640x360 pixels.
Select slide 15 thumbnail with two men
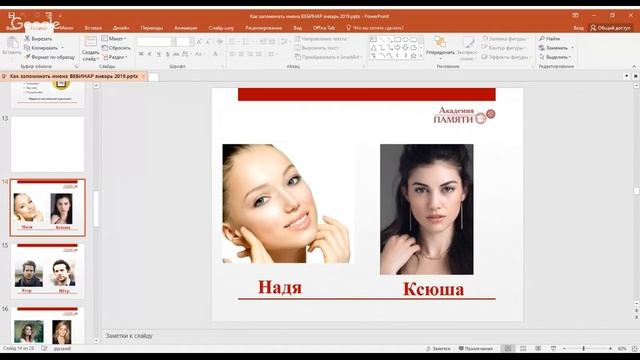[47, 271]
